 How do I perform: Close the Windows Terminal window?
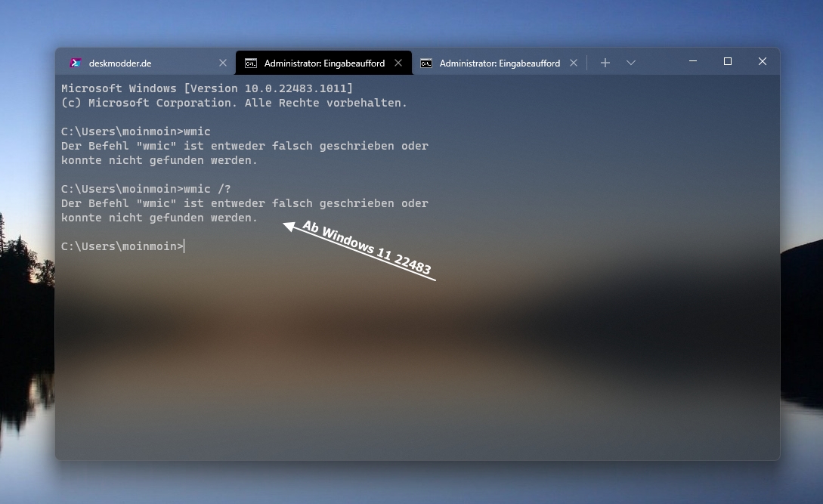point(763,61)
